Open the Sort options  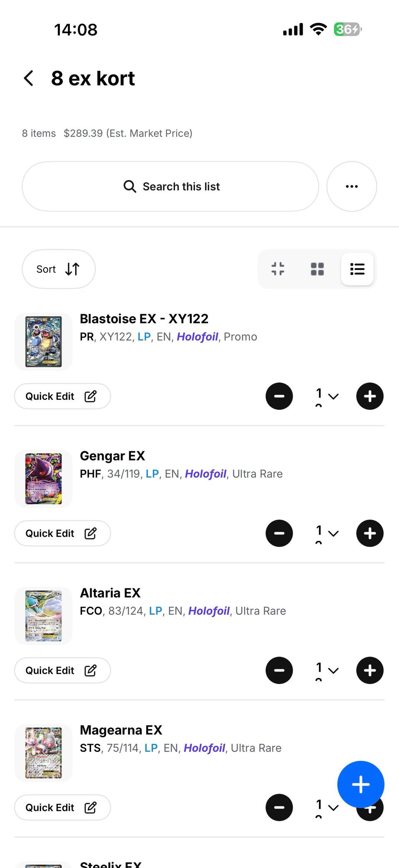[59, 269]
